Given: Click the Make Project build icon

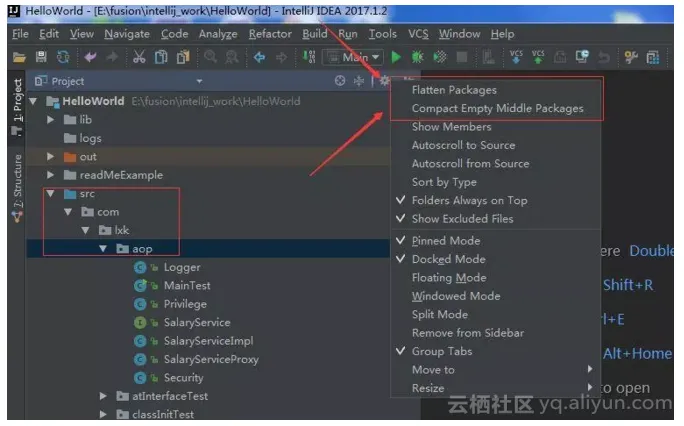Looking at the screenshot, I should pos(309,57).
